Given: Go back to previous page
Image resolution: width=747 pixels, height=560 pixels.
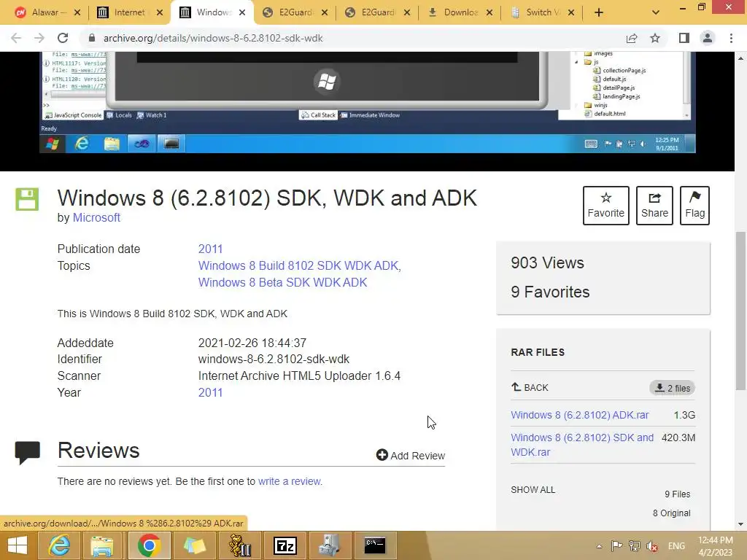Looking at the screenshot, I should point(16,38).
